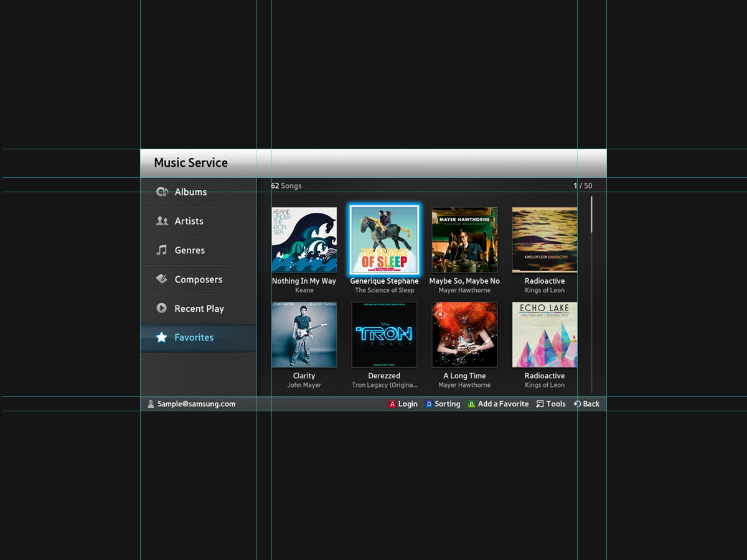Click the Favorites star icon
The height and width of the screenshot is (560, 747).
pyautogui.click(x=162, y=337)
